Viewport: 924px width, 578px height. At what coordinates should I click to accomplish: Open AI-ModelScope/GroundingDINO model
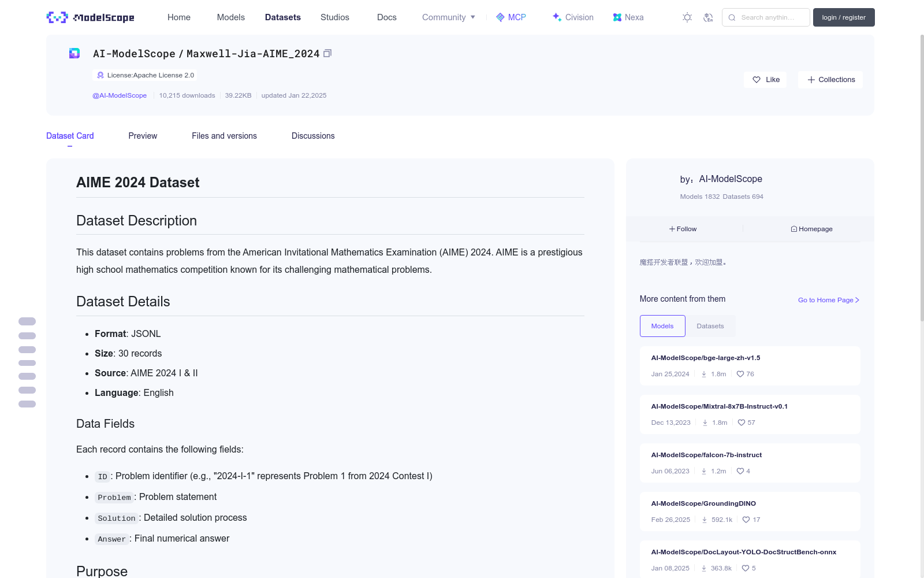tap(703, 503)
